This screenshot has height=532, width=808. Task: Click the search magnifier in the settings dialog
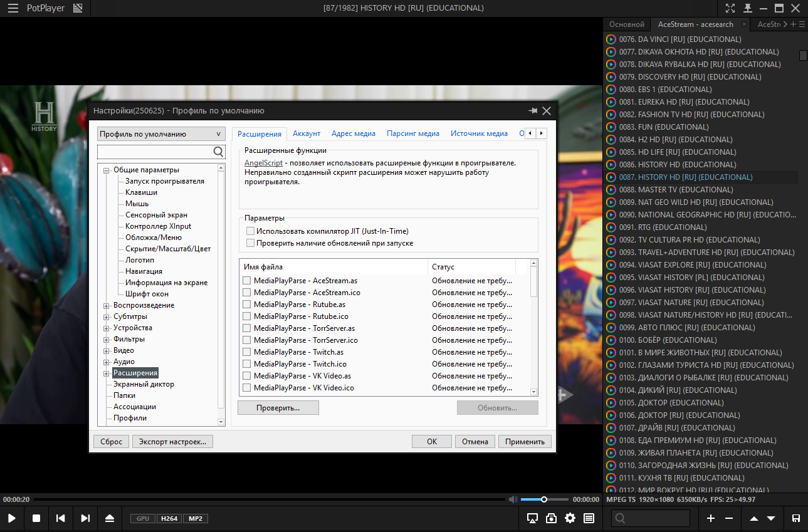(218, 152)
